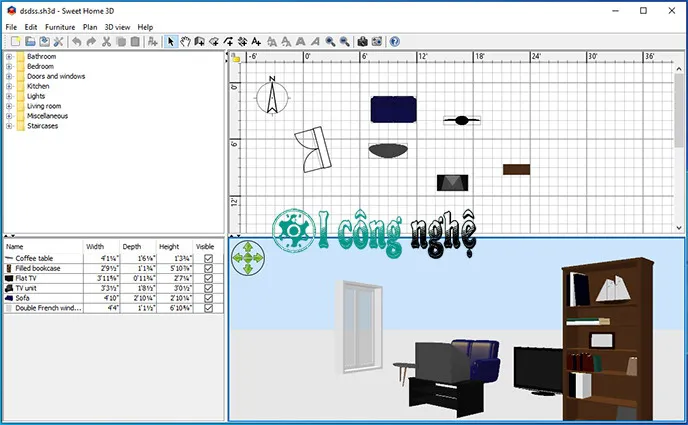Cut selection using the scissors icon
This screenshot has width=688, height=425.
coord(106,42)
